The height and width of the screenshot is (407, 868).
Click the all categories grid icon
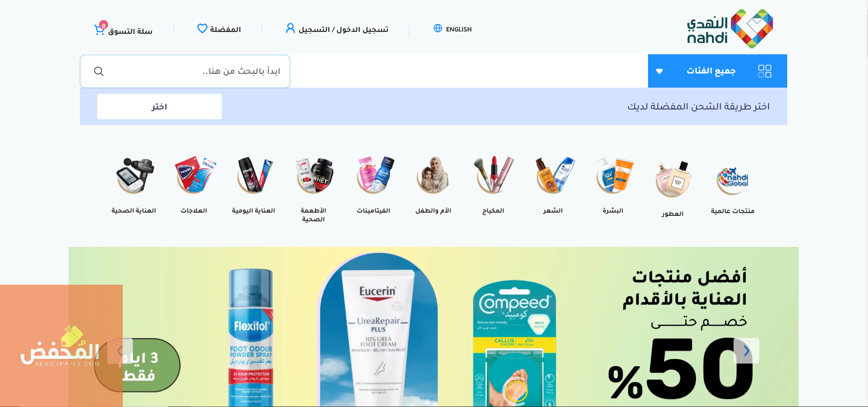tap(764, 71)
